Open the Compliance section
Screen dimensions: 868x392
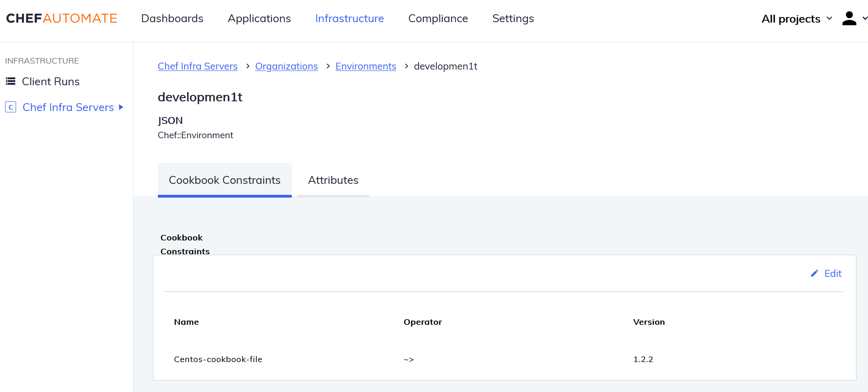[x=438, y=18]
